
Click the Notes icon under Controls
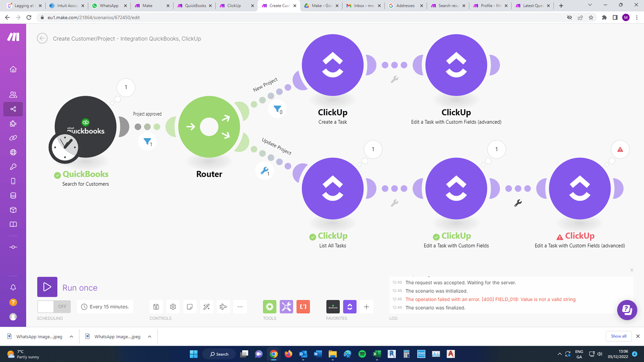click(189, 306)
